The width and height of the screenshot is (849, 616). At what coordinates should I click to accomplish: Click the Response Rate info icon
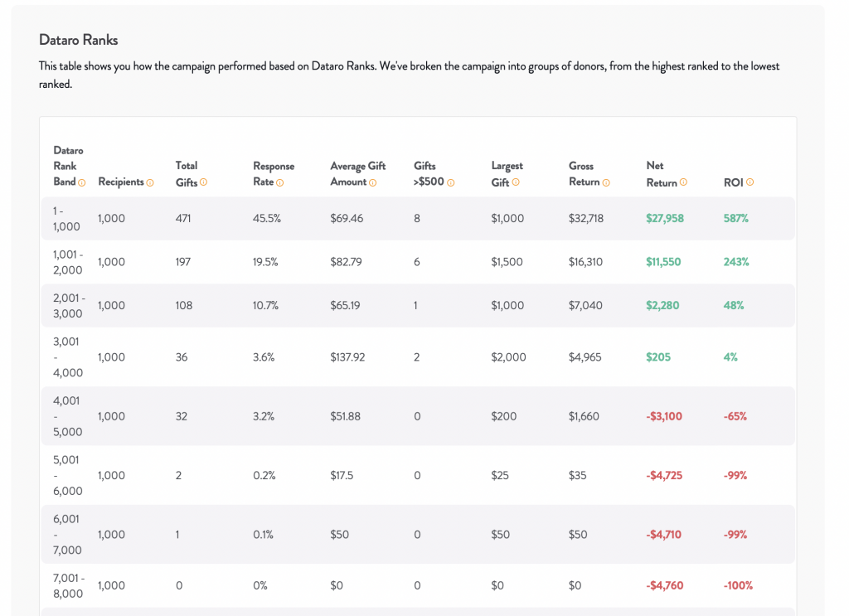click(x=280, y=183)
